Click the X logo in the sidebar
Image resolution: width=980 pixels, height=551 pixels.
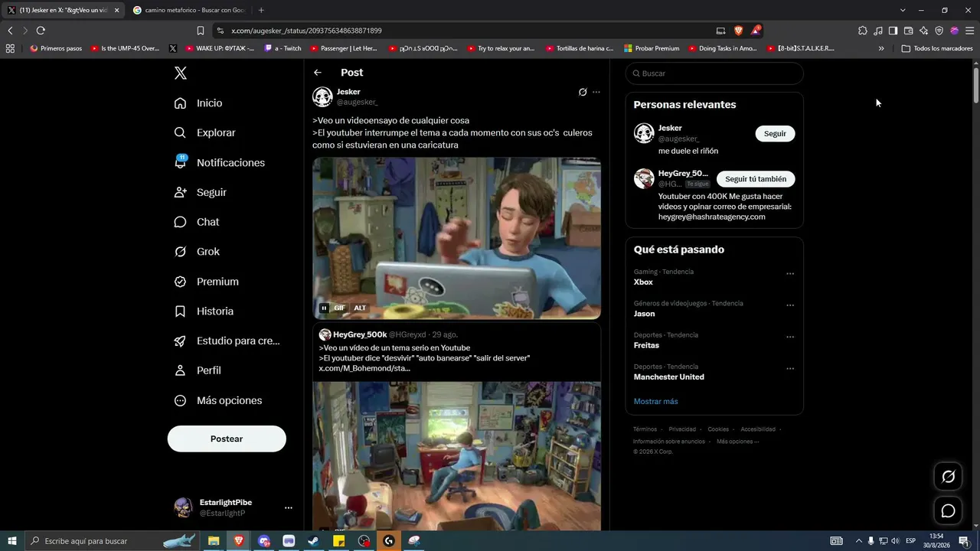pos(181,73)
